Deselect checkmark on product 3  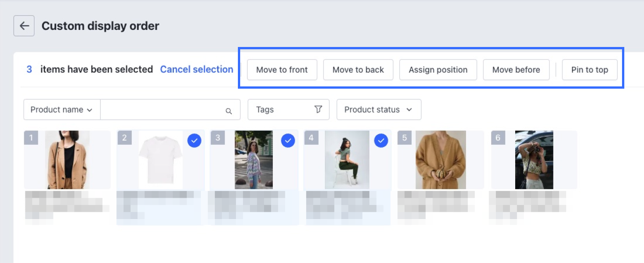tap(288, 141)
